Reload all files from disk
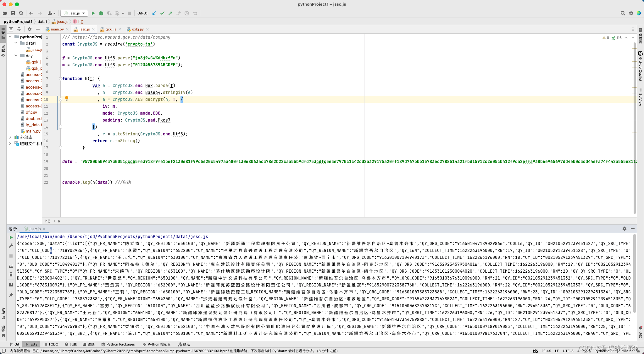This screenshot has width=644, height=354. click(21, 13)
